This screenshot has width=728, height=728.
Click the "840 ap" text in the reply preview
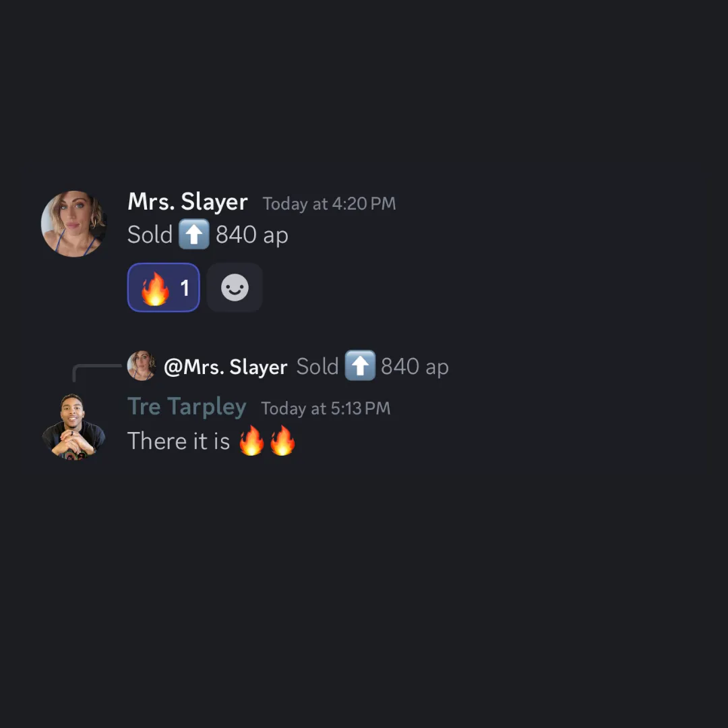(x=415, y=366)
